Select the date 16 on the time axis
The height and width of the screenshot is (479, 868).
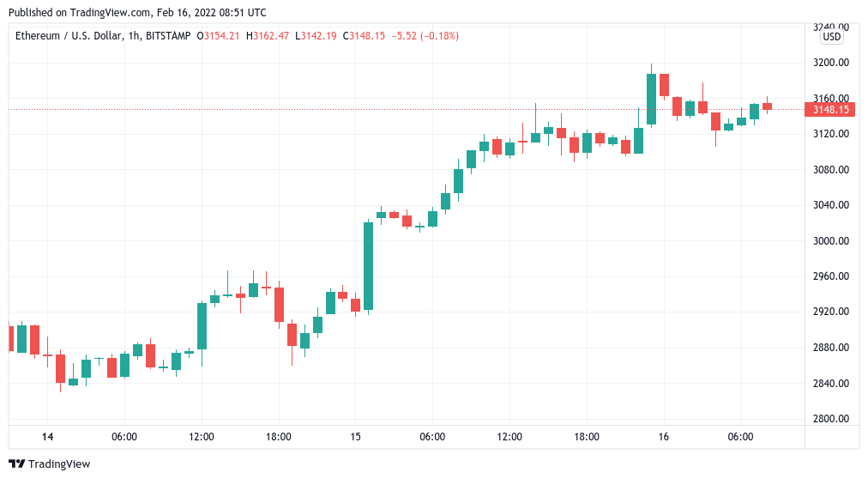pos(663,437)
